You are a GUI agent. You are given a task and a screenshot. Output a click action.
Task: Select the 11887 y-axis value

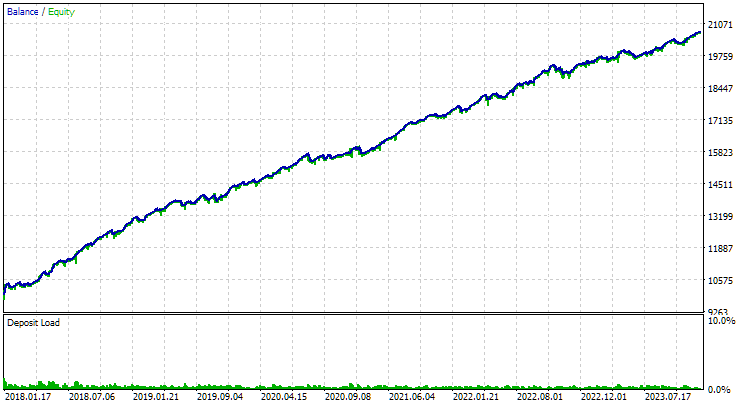coord(720,249)
